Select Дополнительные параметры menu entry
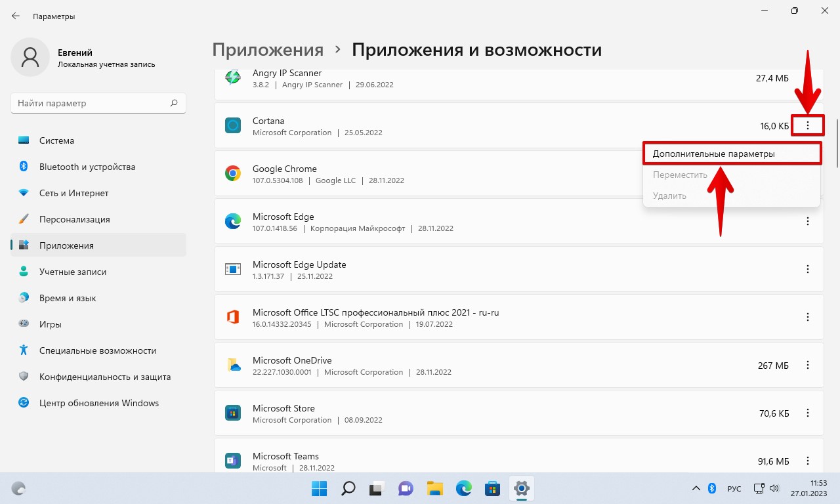This screenshot has height=504, width=840. [732, 154]
